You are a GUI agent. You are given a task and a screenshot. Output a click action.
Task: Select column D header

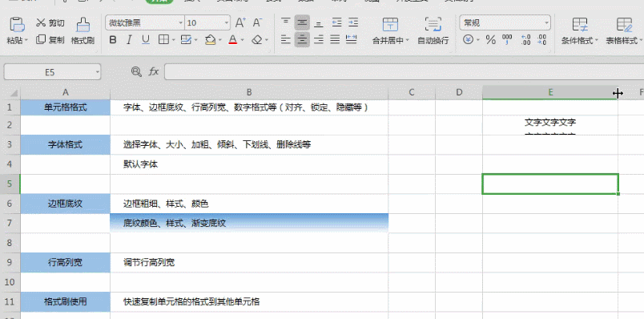[459, 93]
